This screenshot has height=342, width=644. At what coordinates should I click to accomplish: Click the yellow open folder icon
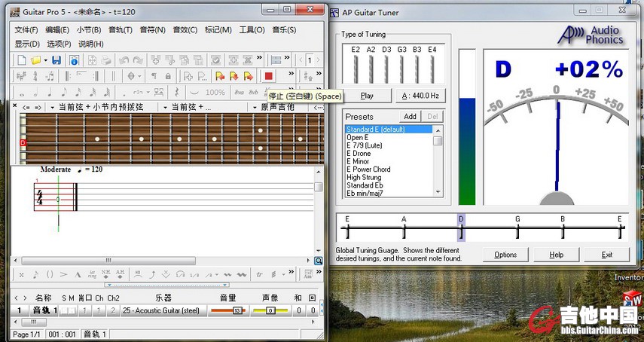(36, 60)
